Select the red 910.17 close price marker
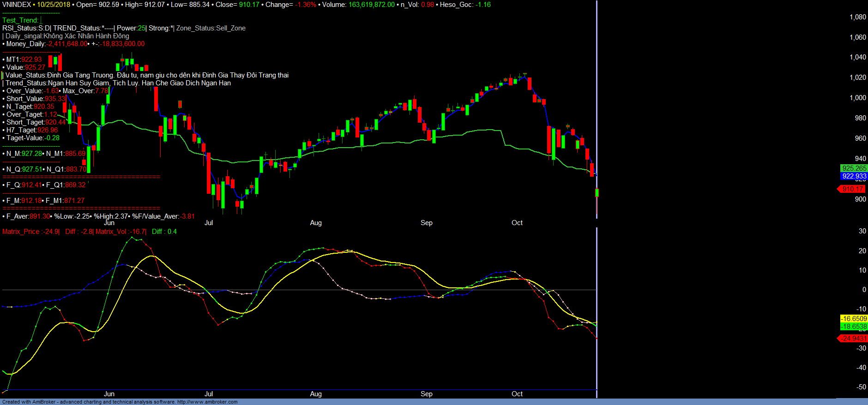The height and width of the screenshot is (405, 868). 852,189
